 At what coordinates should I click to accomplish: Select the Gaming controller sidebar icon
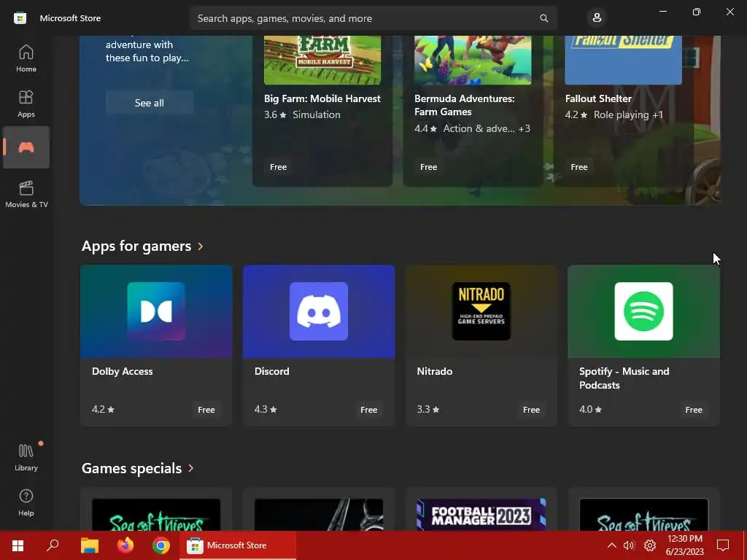tap(26, 147)
